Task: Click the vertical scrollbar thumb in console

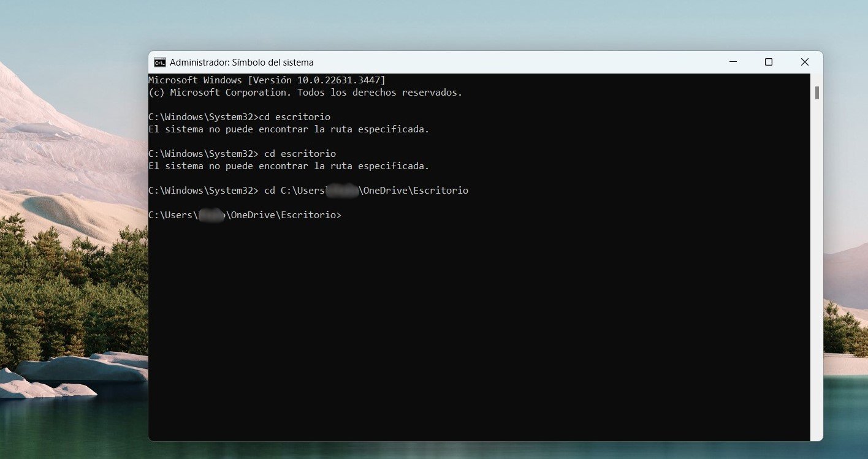Action: (x=817, y=93)
